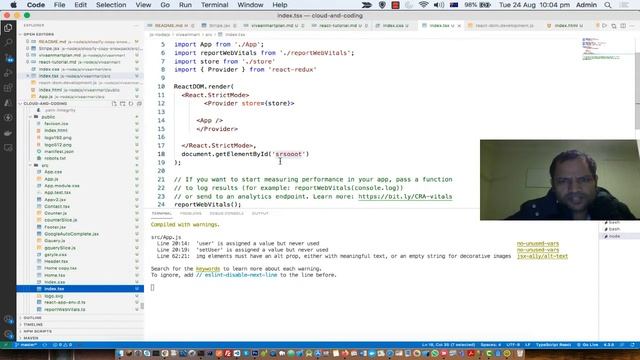This screenshot has height=360, width=640.
Task: Click the keywords link in terminal
Action: [208, 269]
